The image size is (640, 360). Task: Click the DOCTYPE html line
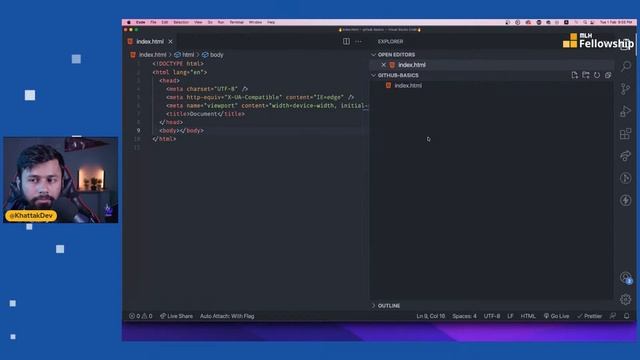[178, 64]
